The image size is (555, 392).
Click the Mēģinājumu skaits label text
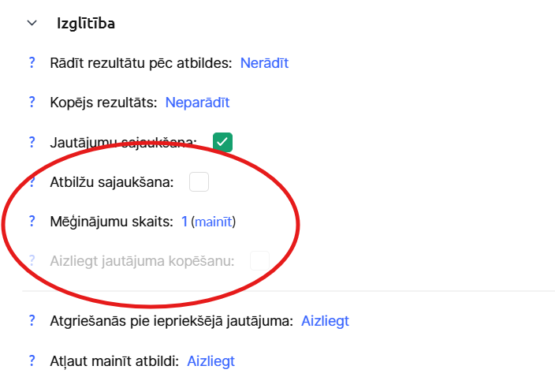111,222
